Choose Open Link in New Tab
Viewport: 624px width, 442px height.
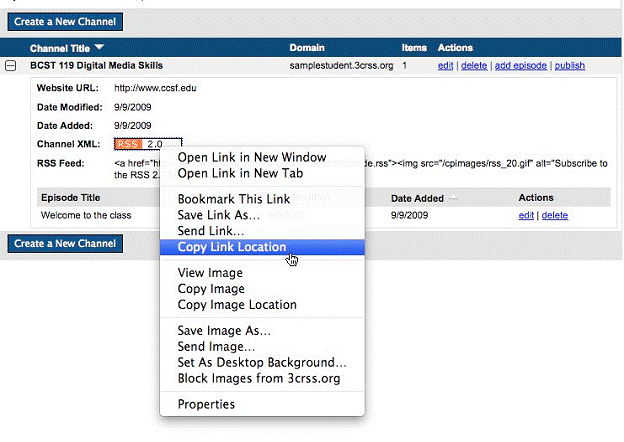(238, 173)
